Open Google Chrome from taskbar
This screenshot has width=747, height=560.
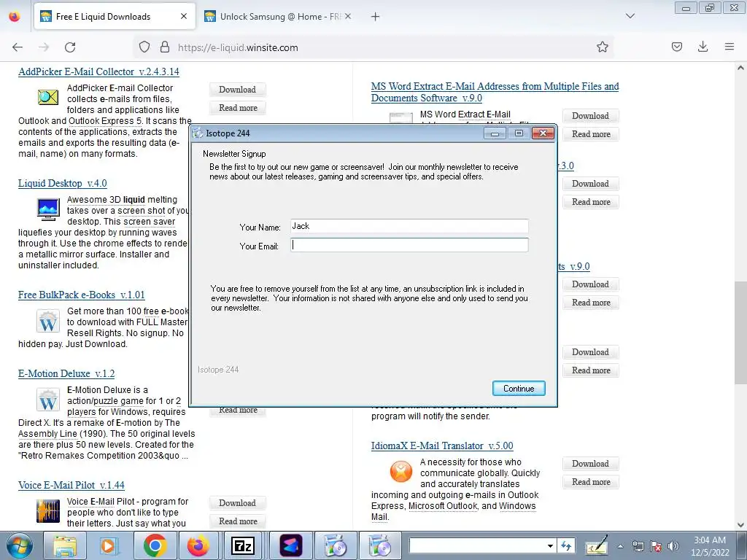click(x=155, y=545)
